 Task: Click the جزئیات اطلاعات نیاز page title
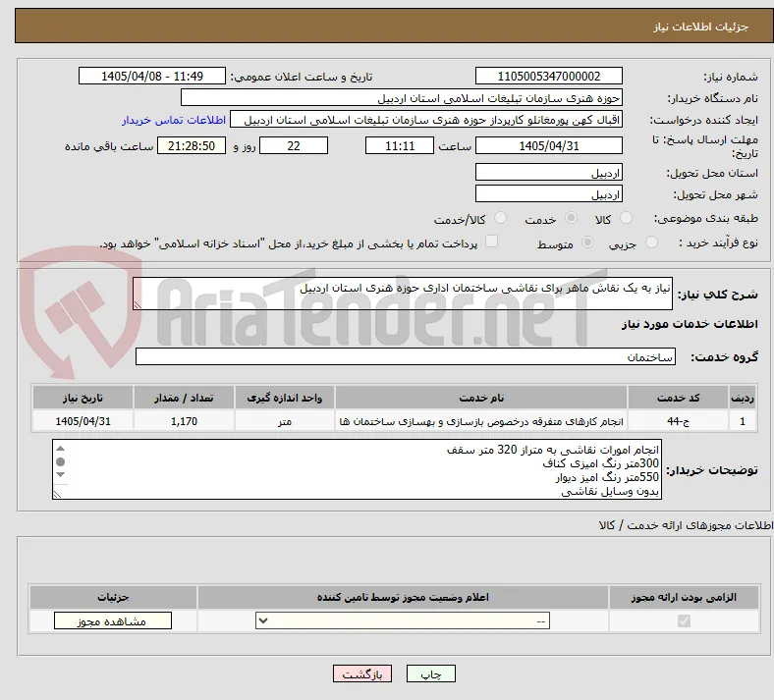click(701, 27)
